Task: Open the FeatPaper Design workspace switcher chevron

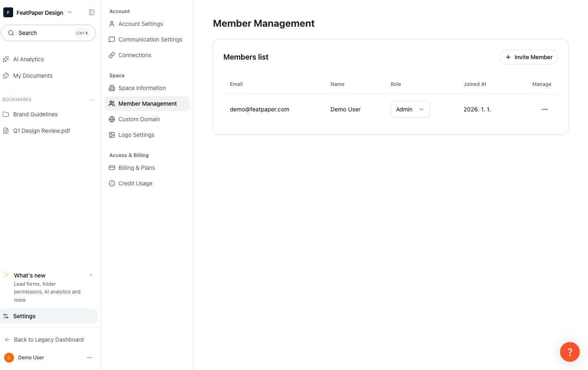Action: [x=70, y=12]
